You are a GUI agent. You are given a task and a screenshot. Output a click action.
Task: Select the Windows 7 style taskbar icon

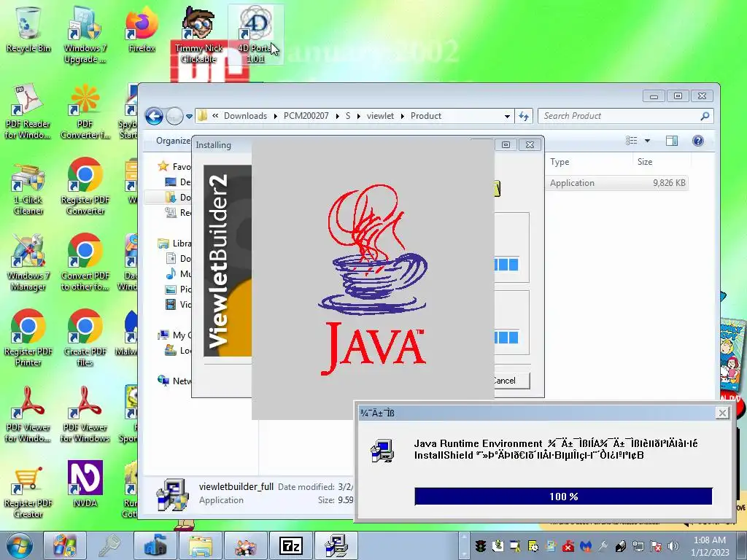coord(64,545)
